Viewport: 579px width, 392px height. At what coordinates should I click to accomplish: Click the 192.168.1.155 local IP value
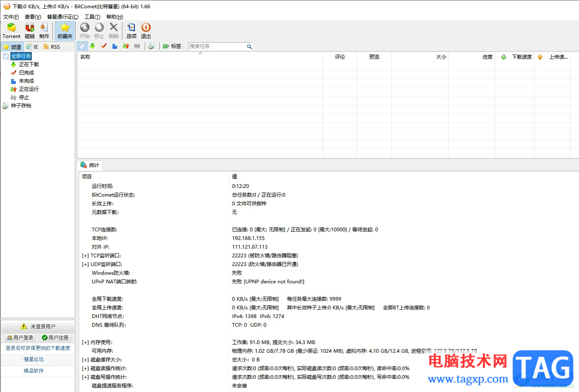click(x=248, y=238)
